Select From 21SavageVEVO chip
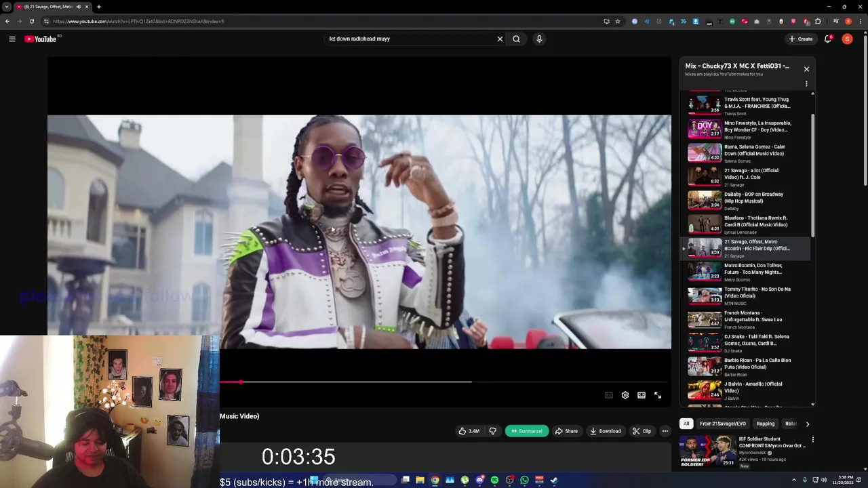Screen dimensions: 868x488 tap(723, 424)
